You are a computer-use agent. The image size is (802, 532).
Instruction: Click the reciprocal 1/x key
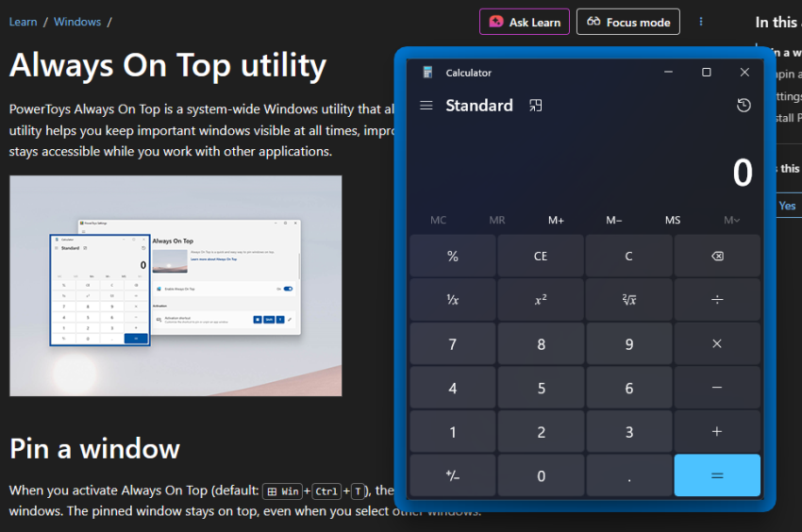tap(452, 300)
